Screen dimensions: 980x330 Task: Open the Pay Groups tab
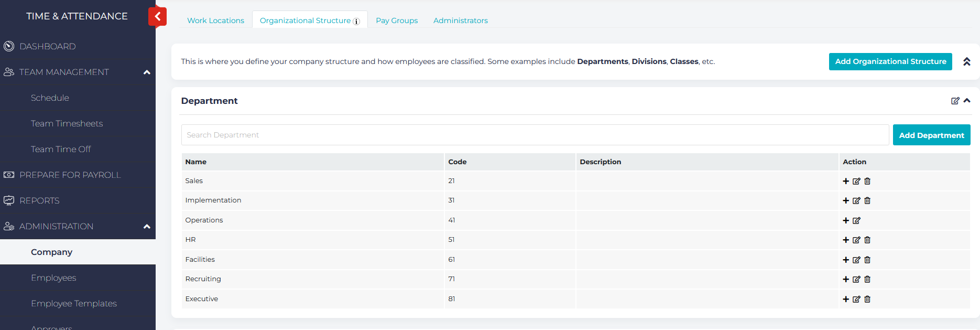pyautogui.click(x=397, y=20)
